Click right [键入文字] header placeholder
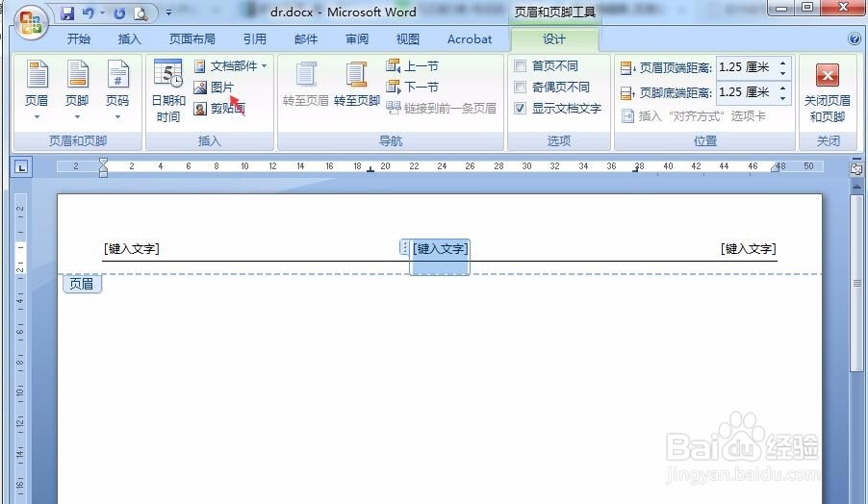 (749, 249)
